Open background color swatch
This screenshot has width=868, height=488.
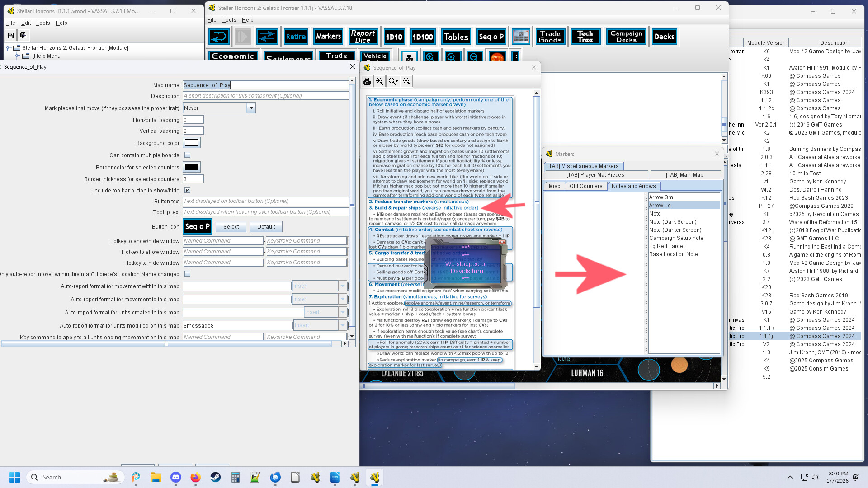click(x=192, y=143)
